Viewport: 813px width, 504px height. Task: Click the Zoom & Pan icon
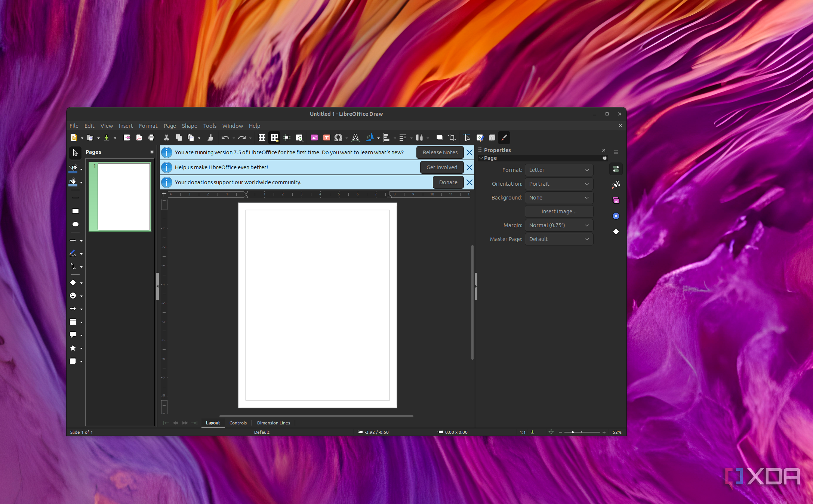click(x=299, y=138)
